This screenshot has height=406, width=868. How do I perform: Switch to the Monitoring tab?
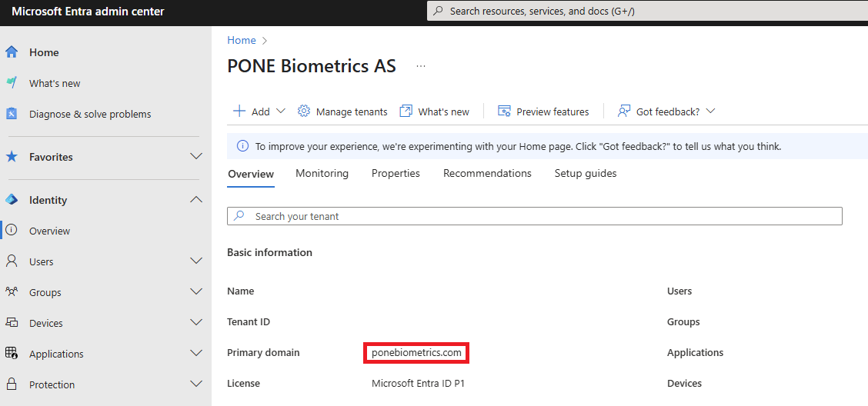tap(322, 173)
